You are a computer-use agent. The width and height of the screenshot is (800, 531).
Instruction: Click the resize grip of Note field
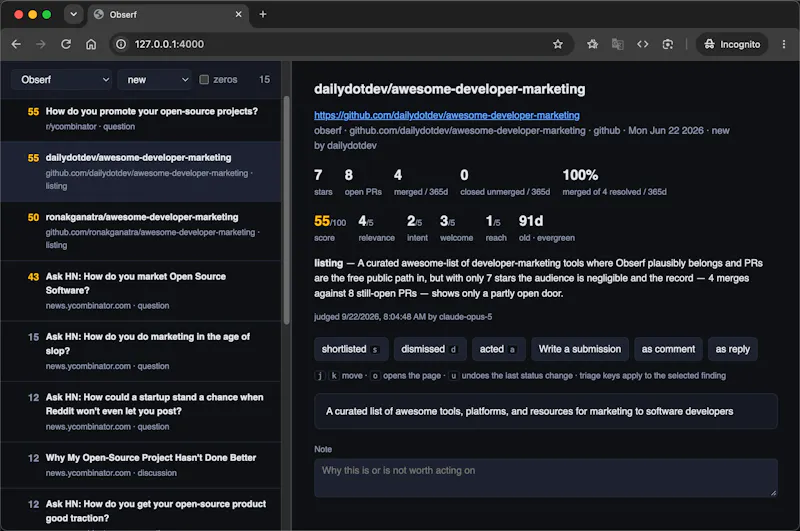(773, 493)
